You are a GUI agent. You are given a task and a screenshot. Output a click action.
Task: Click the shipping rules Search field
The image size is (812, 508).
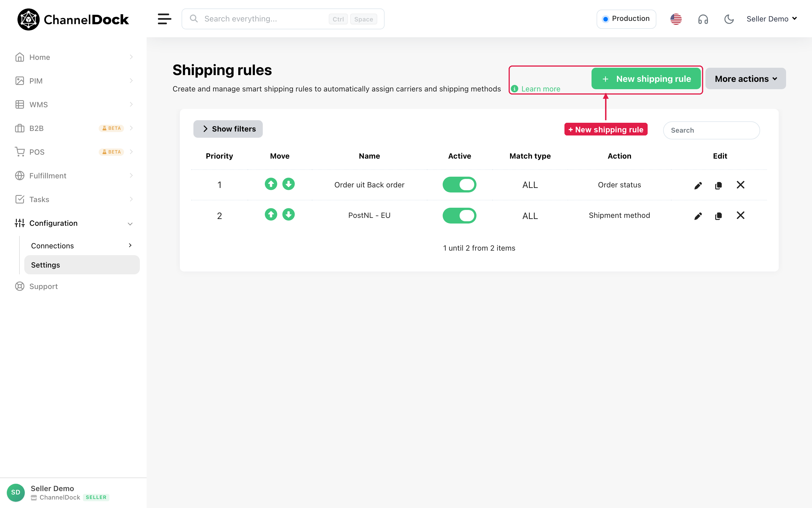coord(711,130)
